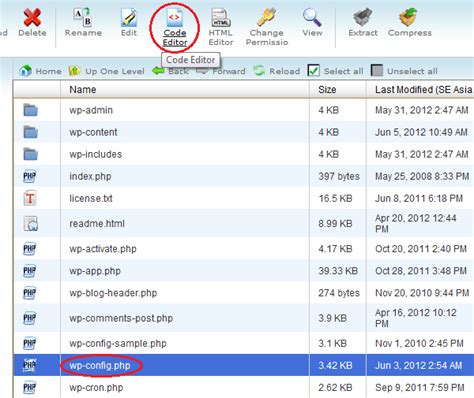Select the wp-cron.php file name
This screenshot has height=398, width=474.
(96, 387)
